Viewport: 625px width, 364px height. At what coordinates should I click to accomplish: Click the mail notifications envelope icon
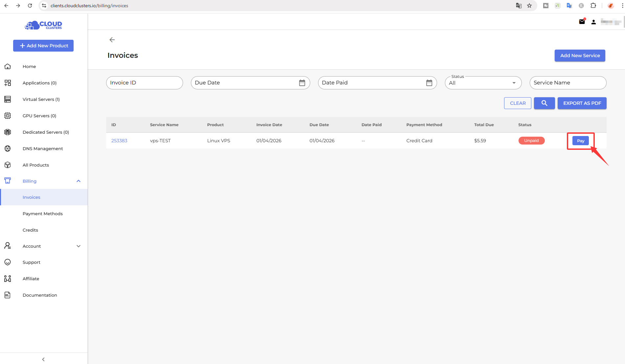582,22
